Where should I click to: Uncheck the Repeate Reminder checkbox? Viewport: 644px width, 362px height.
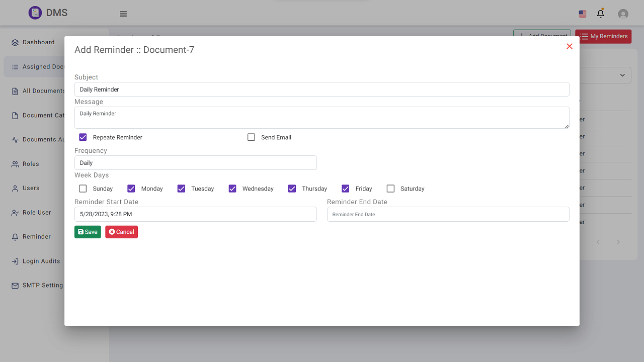[83, 137]
